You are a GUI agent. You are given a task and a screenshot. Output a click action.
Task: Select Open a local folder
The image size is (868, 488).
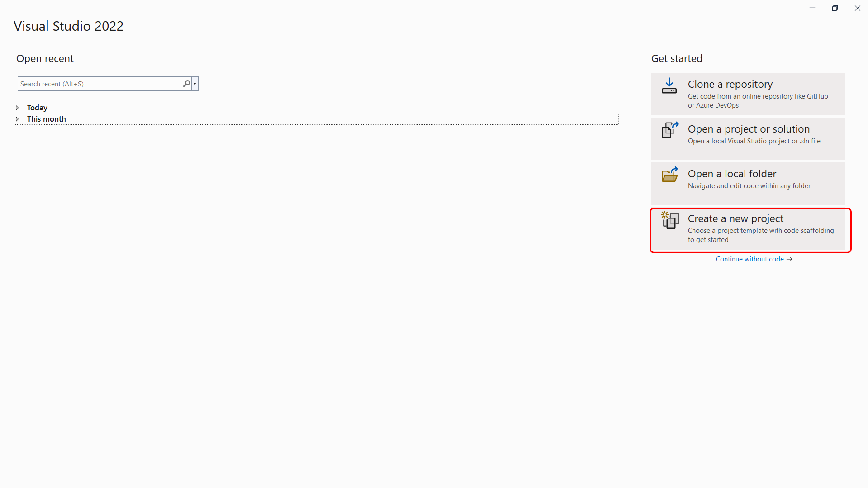coord(748,184)
